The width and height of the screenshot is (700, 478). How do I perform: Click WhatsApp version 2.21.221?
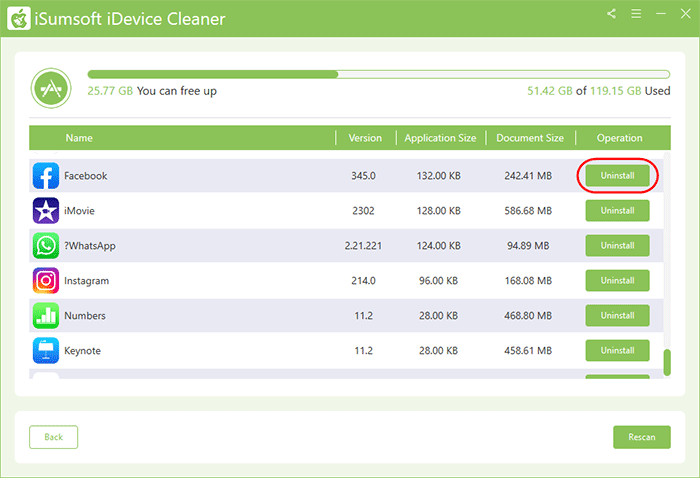click(363, 245)
